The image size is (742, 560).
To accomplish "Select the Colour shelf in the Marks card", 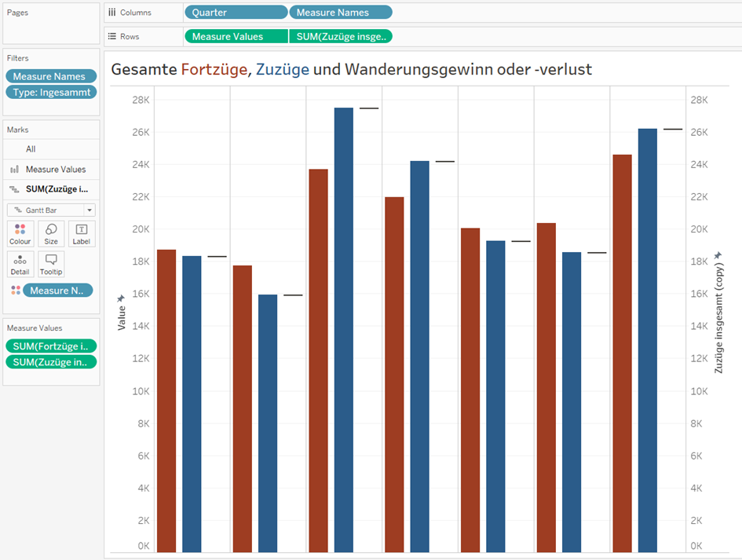I will [20, 233].
